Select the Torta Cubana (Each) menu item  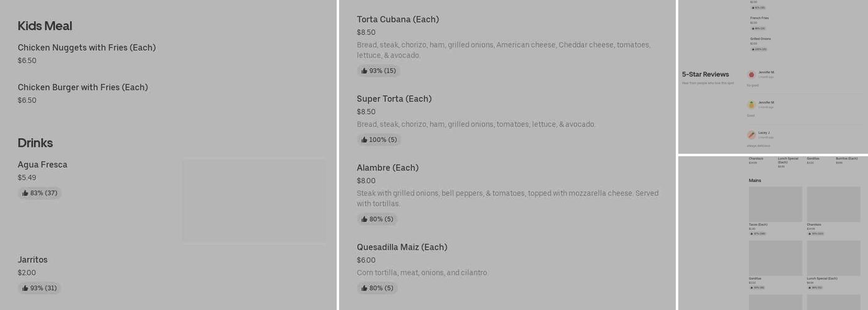[x=397, y=20]
